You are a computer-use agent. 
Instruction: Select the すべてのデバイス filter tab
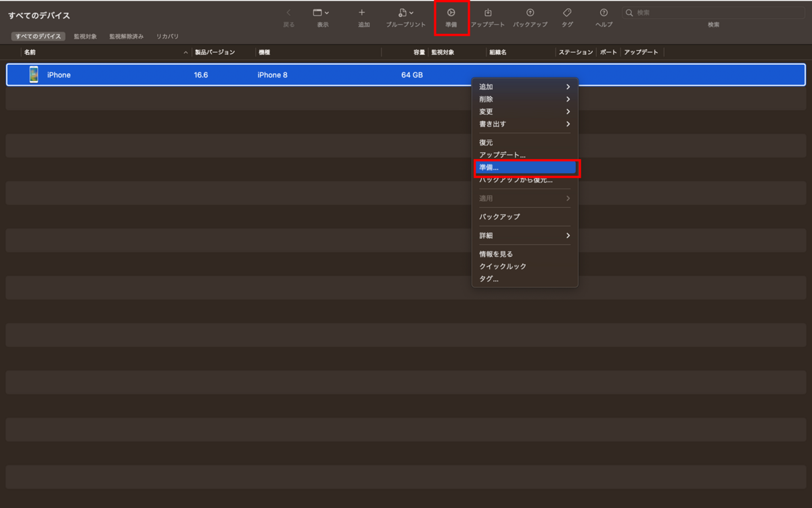pos(38,37)
